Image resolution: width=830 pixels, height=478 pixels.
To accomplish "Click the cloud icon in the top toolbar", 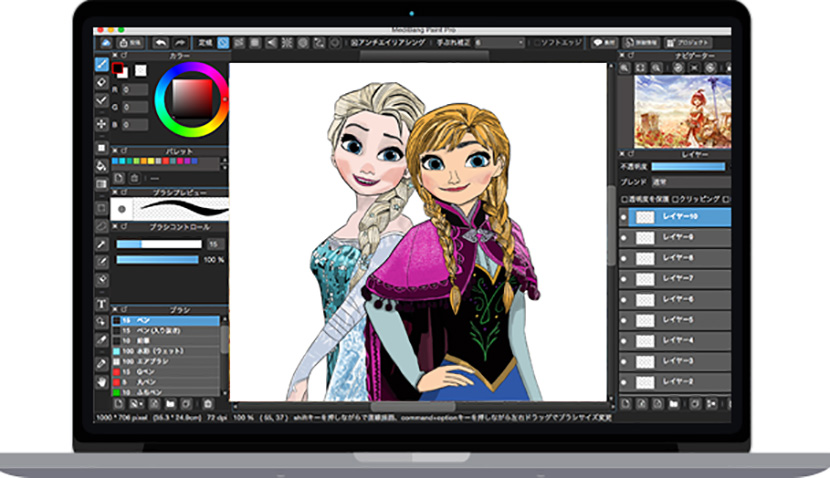I will [106, 43].
